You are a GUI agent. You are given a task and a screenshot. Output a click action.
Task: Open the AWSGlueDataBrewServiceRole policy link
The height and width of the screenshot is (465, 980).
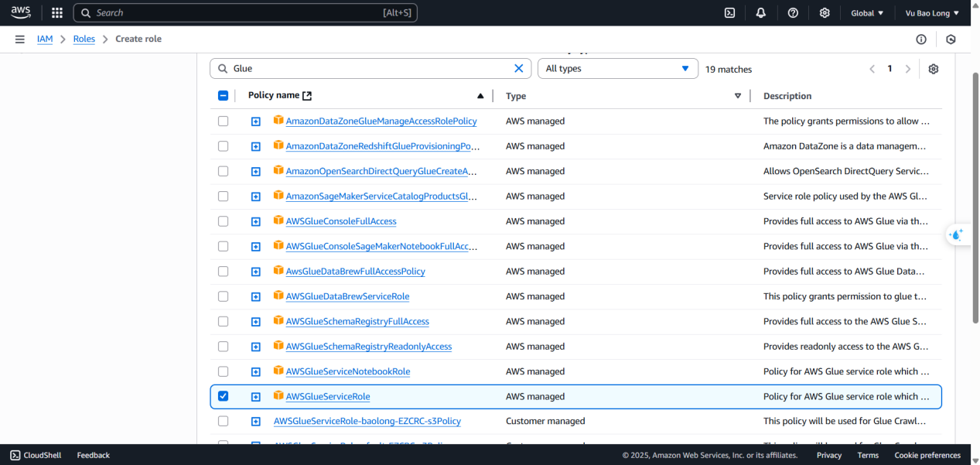coord(347,296)
